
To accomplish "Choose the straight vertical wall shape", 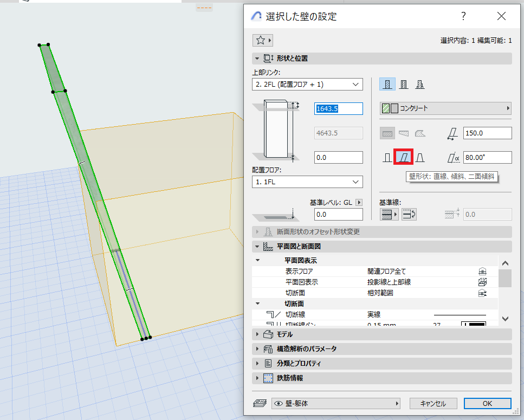I will pyautogui.click(x=387, y=157).
